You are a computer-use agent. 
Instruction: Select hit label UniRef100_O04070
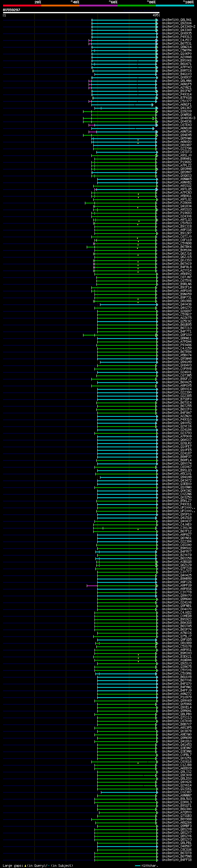point(177,610)
